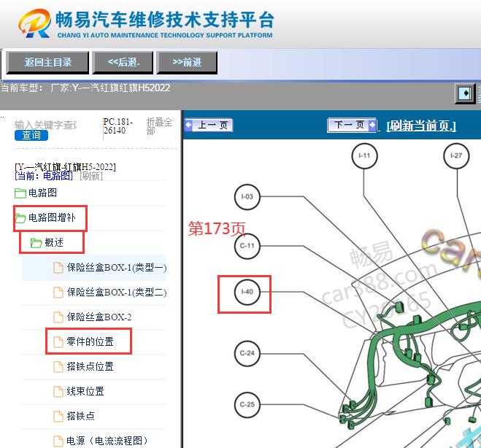
Task: Click document icon beside 搭铁点位置
Action: pyautogui.click(x=58, y=367)
